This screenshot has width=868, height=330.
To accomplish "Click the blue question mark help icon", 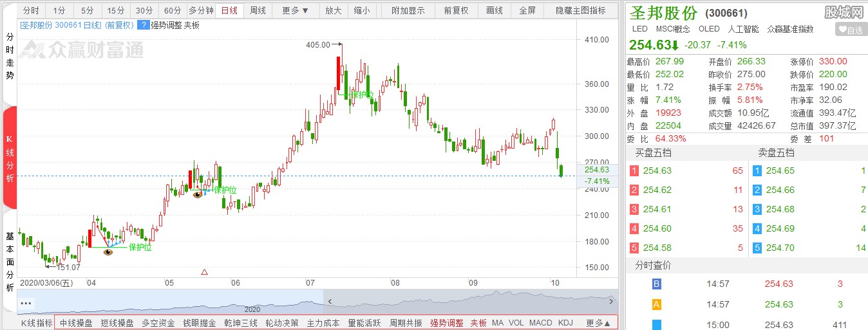I will click(x=144, y=25).
